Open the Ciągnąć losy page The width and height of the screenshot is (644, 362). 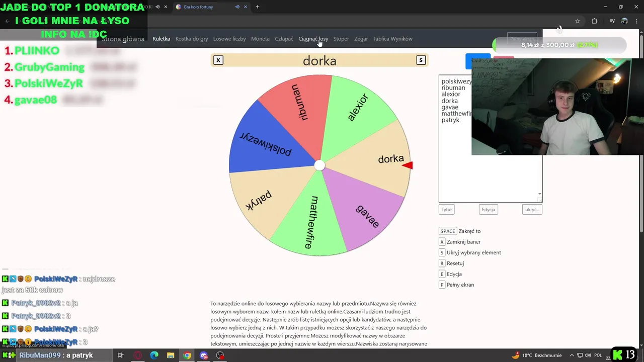coord(313,39)
